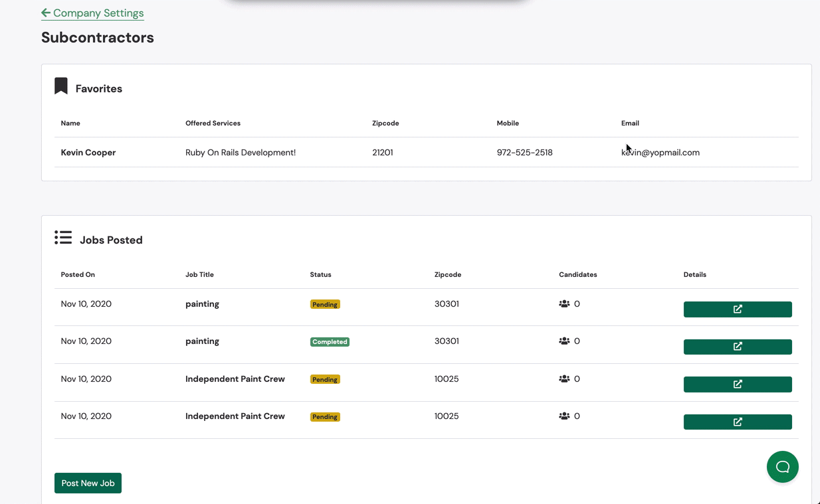Click candidates icon on the Completed painting row
Image resolution: width=820 pixels, height=504 pixels.
564,341
